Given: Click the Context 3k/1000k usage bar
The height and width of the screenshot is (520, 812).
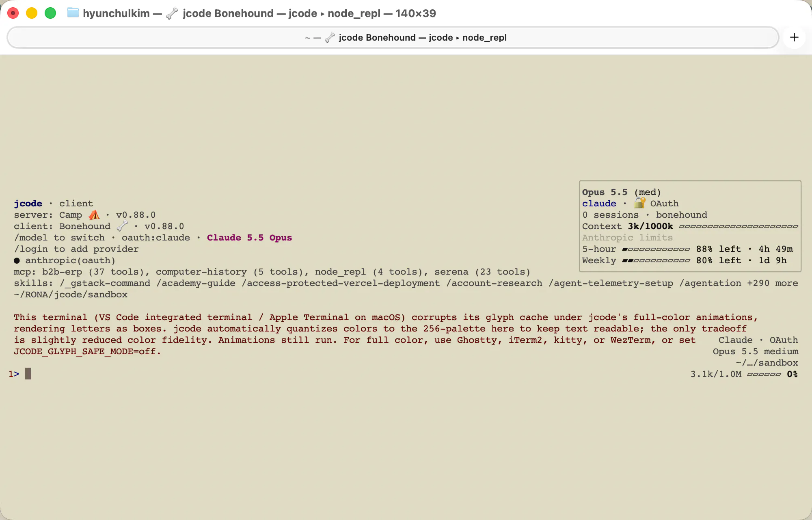Looking at the screenshot, I should (x=739, y=226).
